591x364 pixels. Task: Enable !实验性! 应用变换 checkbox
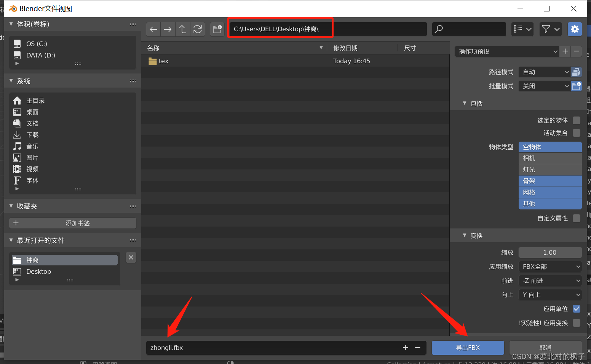click(x=577, y=323)
